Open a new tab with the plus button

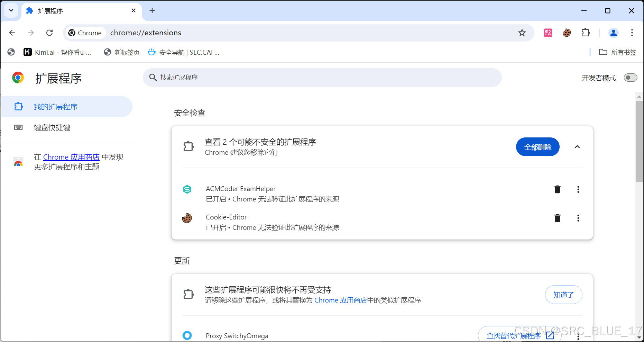[152, 10]
